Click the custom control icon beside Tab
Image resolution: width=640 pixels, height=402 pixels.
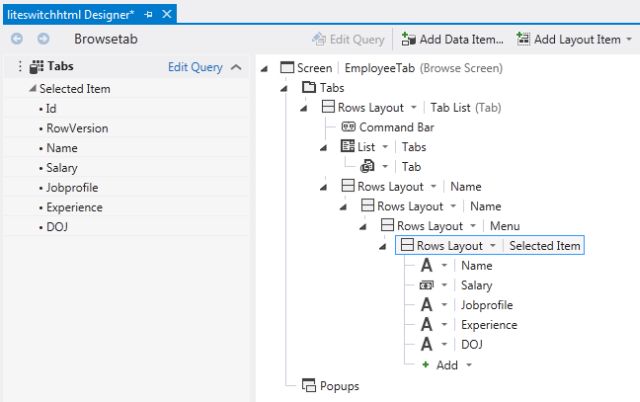click(367, 166)
